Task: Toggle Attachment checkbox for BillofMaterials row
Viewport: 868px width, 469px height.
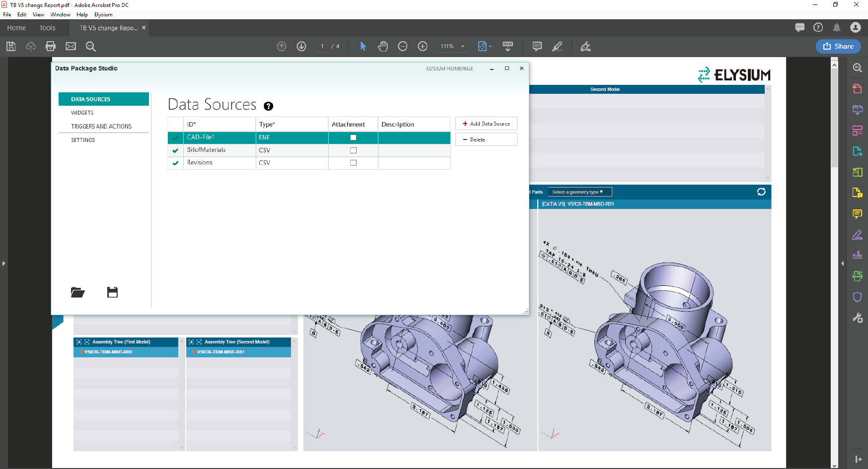Action: point(353,150)
